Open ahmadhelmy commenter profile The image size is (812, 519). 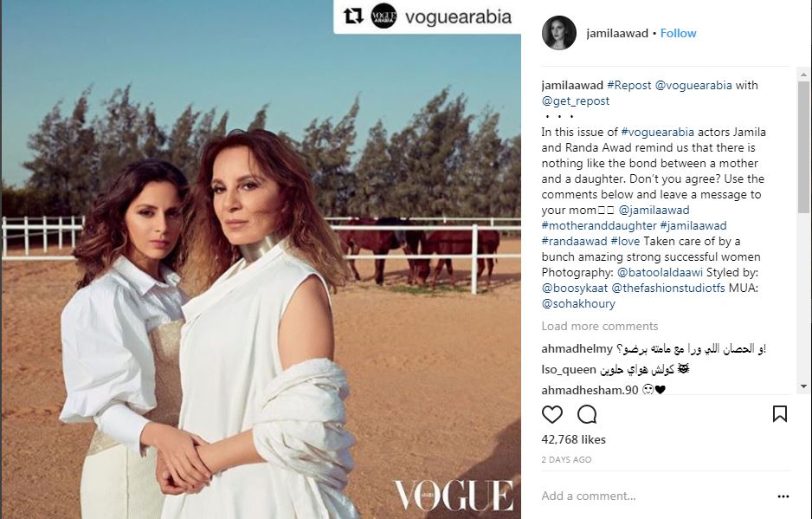[577, 349]
